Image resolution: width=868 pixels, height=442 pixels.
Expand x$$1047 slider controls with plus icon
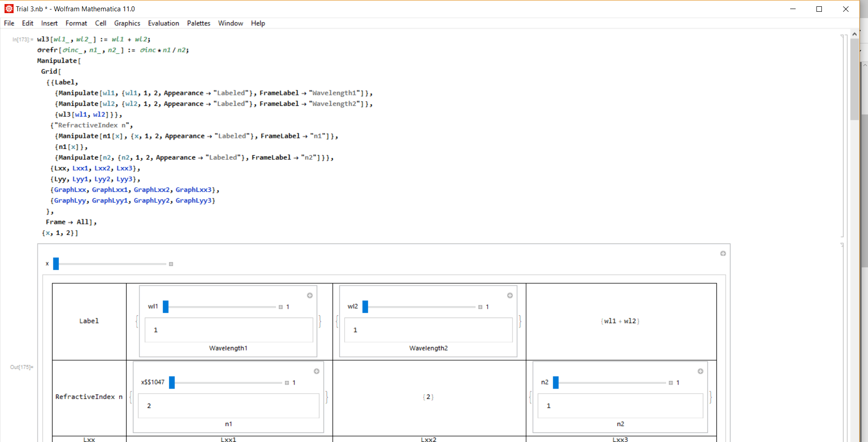(287, 383)
